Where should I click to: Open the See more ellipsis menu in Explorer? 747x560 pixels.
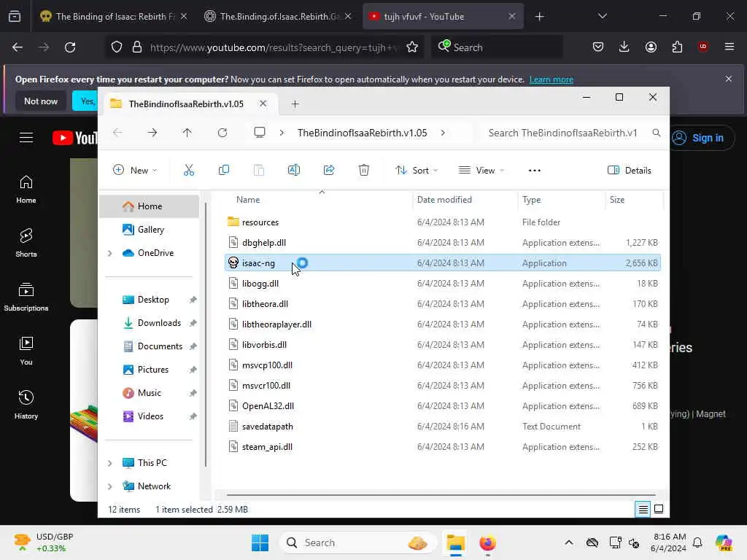535,171
